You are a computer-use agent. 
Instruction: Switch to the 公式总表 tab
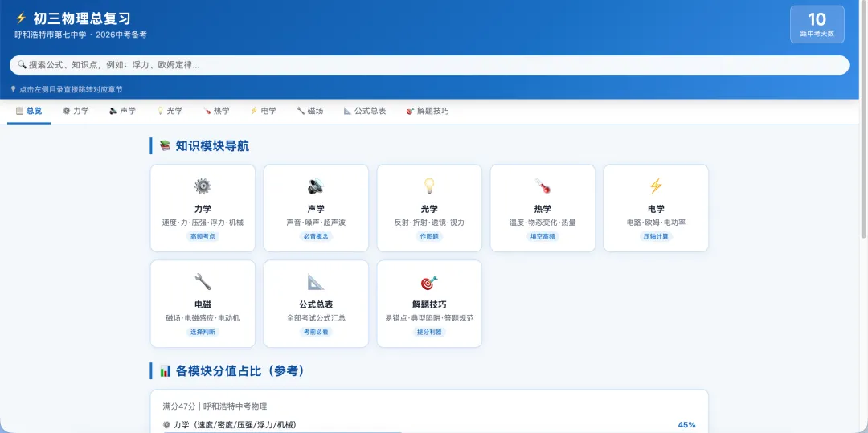(x=365, y=111)
